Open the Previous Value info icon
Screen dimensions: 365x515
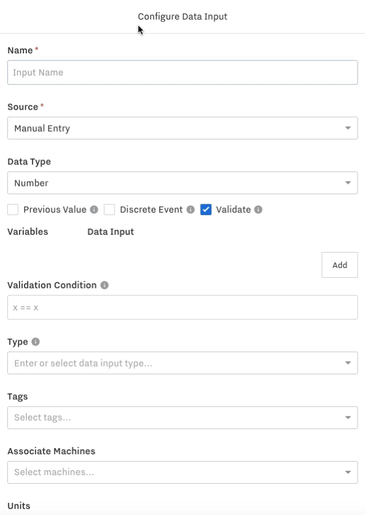point(94,210)
